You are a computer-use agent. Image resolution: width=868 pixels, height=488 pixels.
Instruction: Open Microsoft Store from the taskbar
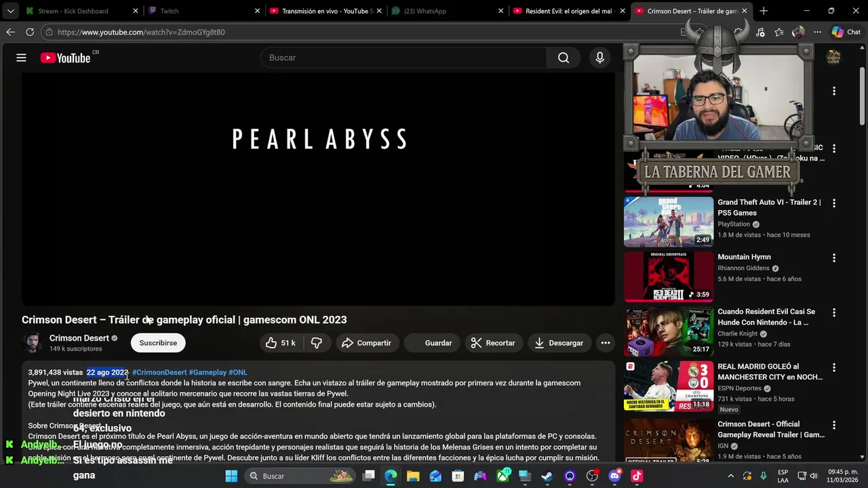click(458, 476)
